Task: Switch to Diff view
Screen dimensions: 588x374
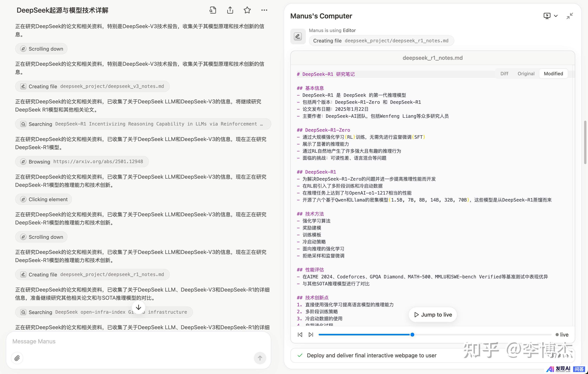Action: tap(504, 74)
